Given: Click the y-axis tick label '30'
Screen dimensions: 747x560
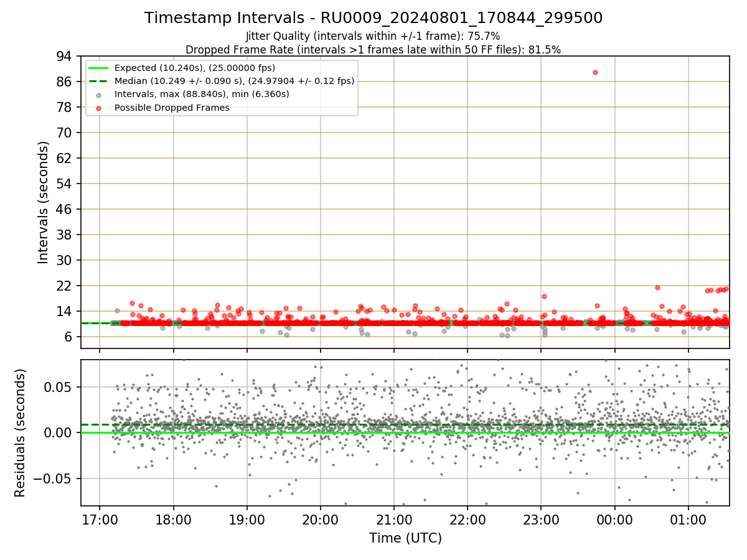Looking at the screenshot, I should pyautogui.click(x=64, y=260).
